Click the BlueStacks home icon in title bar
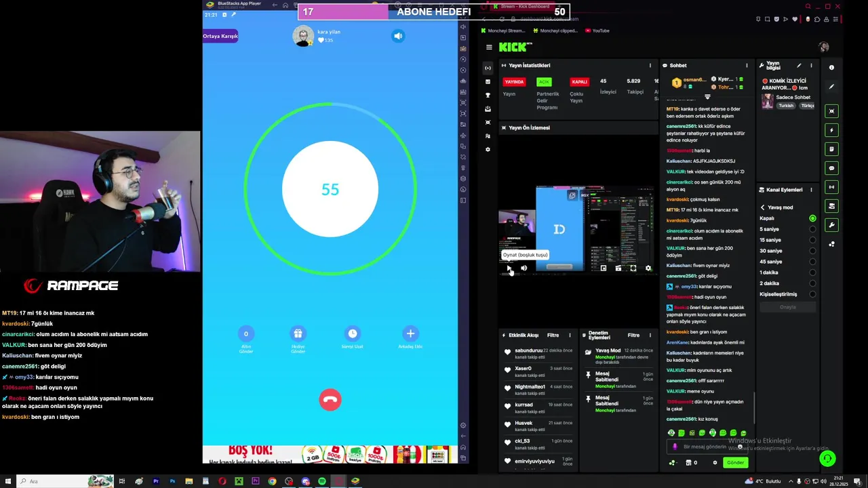Image resolution: width=868 pixels, height=488 pixels. click(287, 5)
